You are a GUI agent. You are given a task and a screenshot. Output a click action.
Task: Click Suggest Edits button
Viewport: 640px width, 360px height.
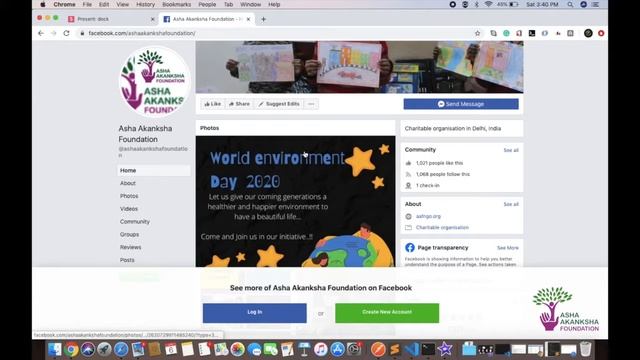tap(279, 104)
